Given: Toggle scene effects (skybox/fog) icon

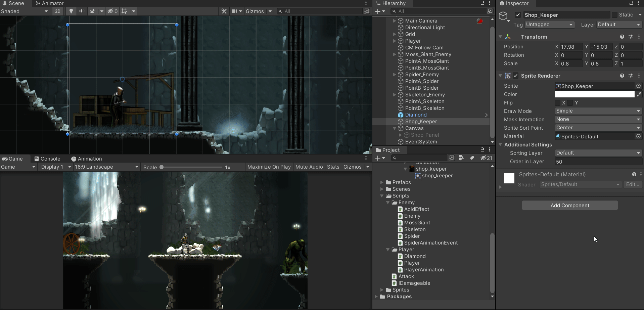Looking at the screenshot, I should tap(92, 11).
